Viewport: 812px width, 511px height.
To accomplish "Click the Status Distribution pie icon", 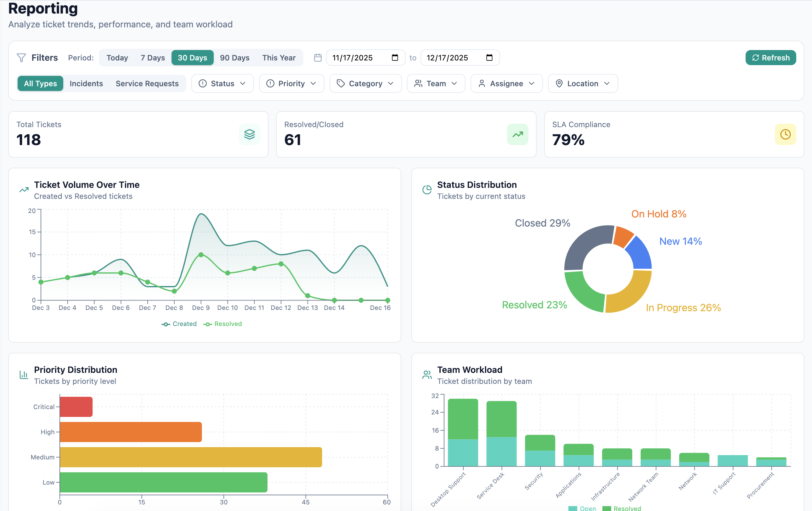I will point(427,190).
